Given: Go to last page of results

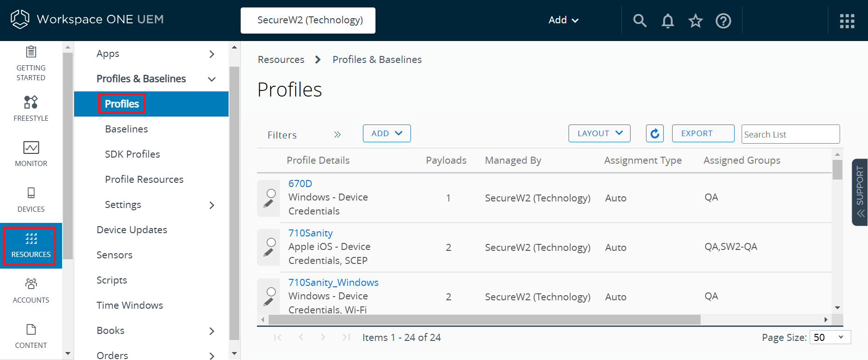Looking at the screenshot, I should tap(346, 337).
